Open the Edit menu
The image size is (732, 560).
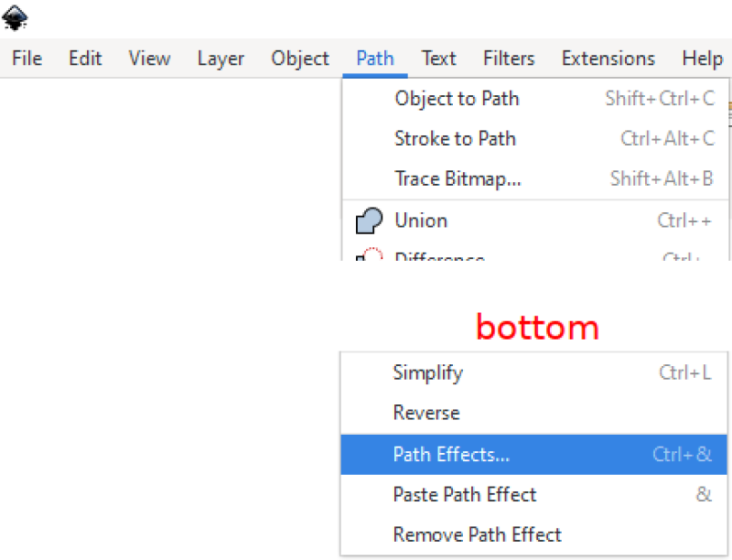(85, 59)
